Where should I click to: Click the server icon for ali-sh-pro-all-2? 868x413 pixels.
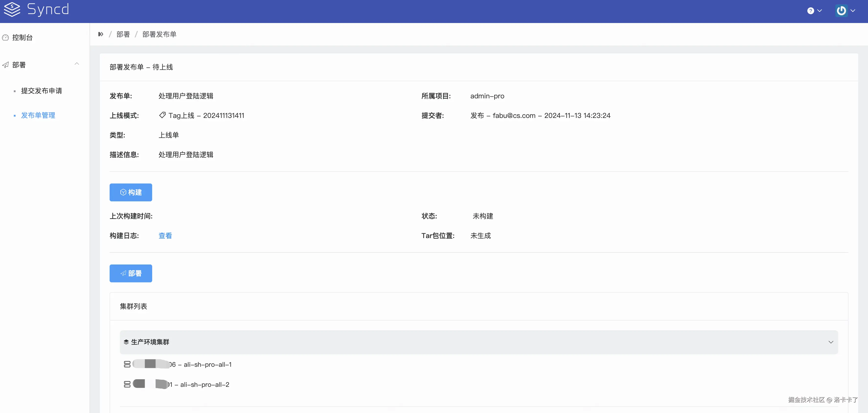pyautogui.click(x=127, y=384)
